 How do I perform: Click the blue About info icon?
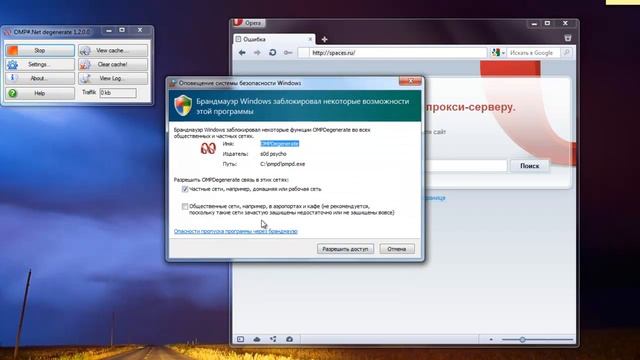tap(13, 78)
